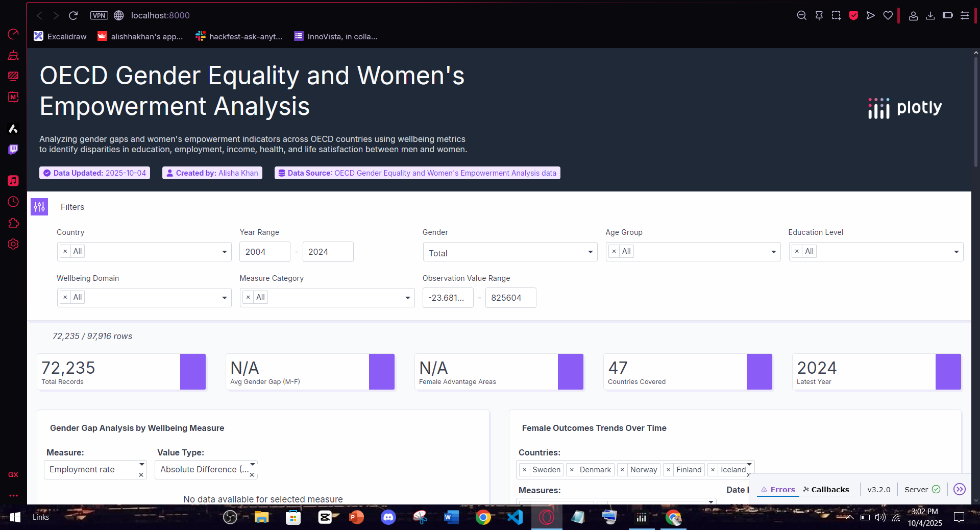Viewport: 980px width, 530px height.
Task: Open downloads from the toolbar
Action: (x=930, y=15)
